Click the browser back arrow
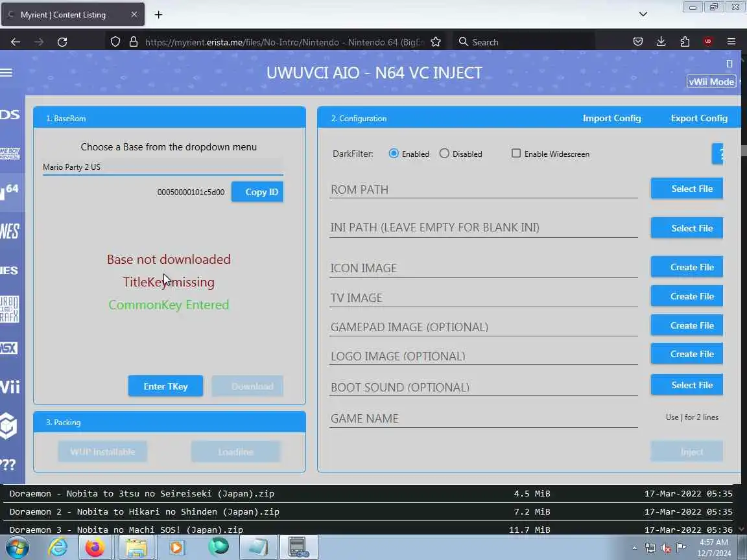The height and width of the screenshot is (560, 747). pyautogui.click(x=16, y=42)
